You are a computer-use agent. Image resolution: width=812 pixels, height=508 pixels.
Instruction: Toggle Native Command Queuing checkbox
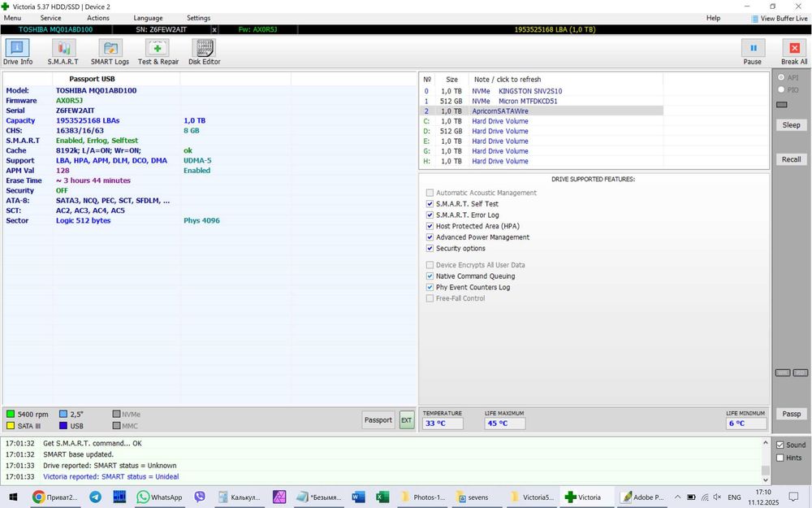pyautogui.click(x=430, y=276)
